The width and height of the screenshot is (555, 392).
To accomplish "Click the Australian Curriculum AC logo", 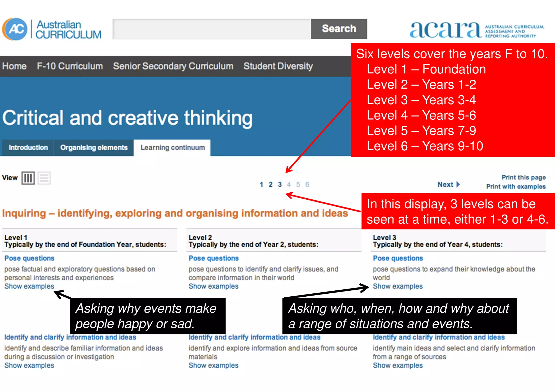I will click(x=51, y=29).
